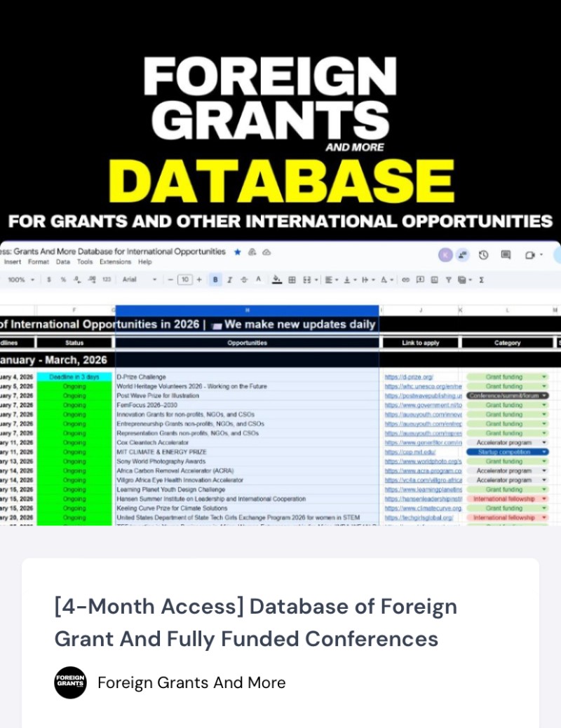The image size is (561, 728).
Task: Insert a link with the chain icon
Action: (x=406, y=280)
